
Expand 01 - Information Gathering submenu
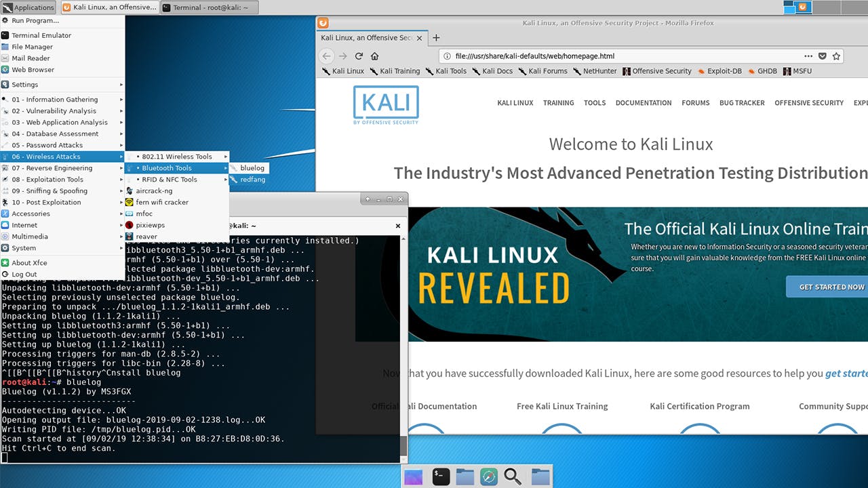[62, 100]
